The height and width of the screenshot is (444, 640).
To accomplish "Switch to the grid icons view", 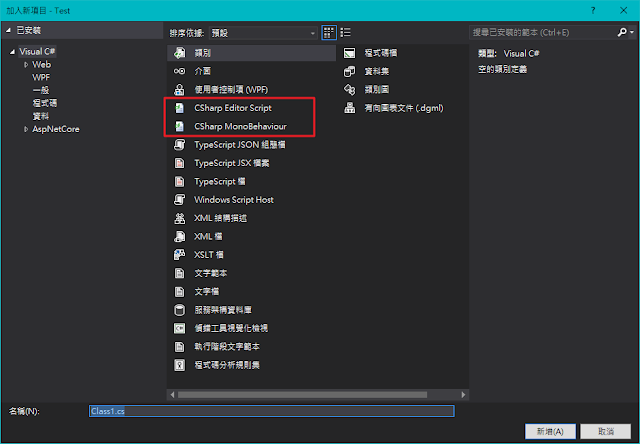I will click(329, 33).
